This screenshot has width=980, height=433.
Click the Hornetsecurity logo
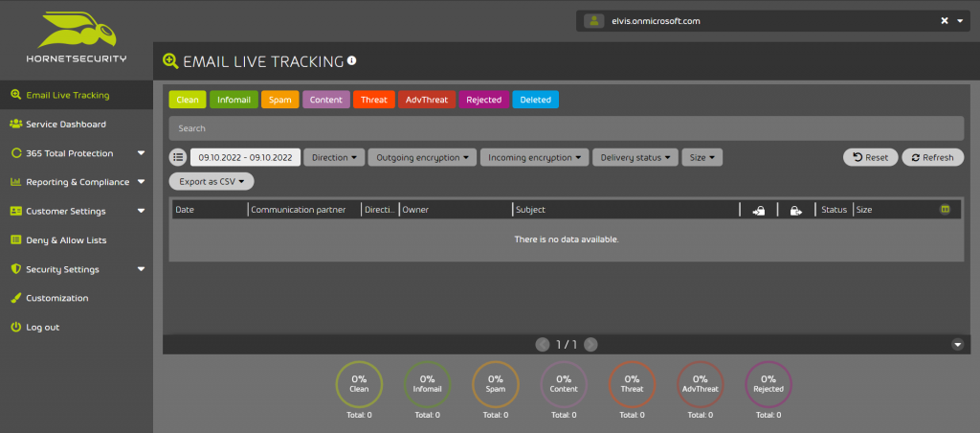click(x=77, y=37)
